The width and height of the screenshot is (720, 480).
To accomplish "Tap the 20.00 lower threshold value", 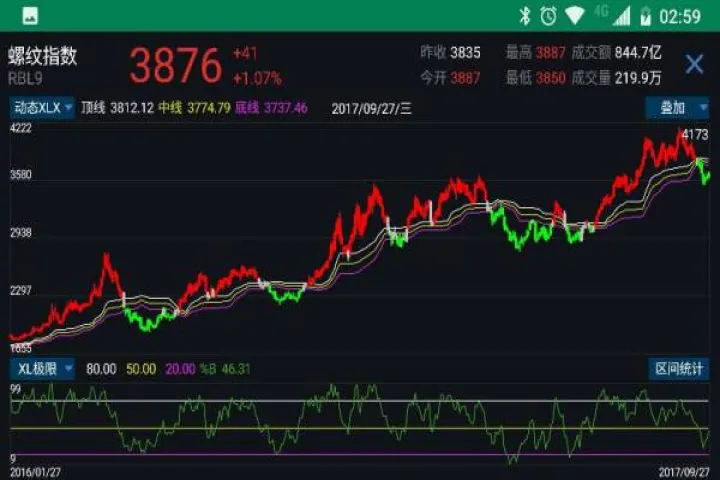I will (180, 369).
